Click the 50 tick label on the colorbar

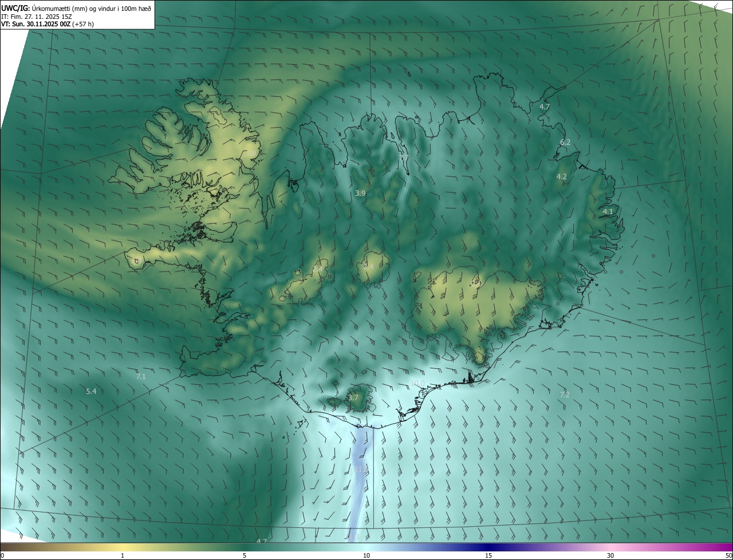728,555
